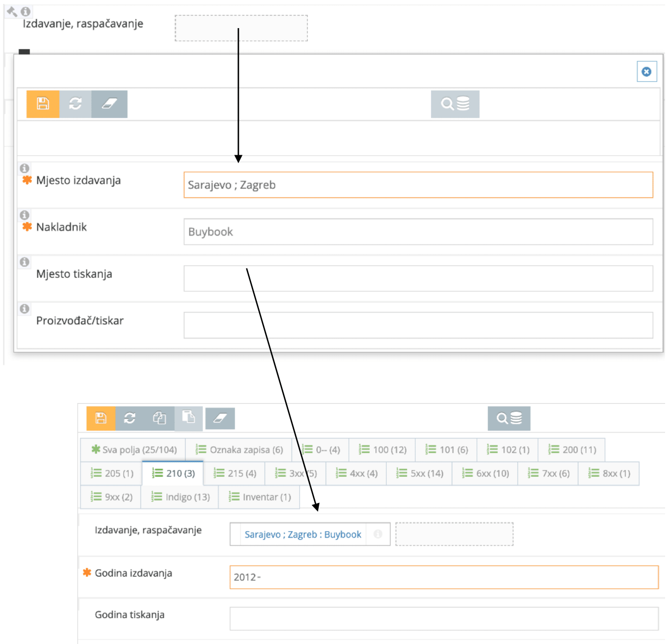
Task: Close the edit dialog with the X button
Action: (x=647, y=71)
